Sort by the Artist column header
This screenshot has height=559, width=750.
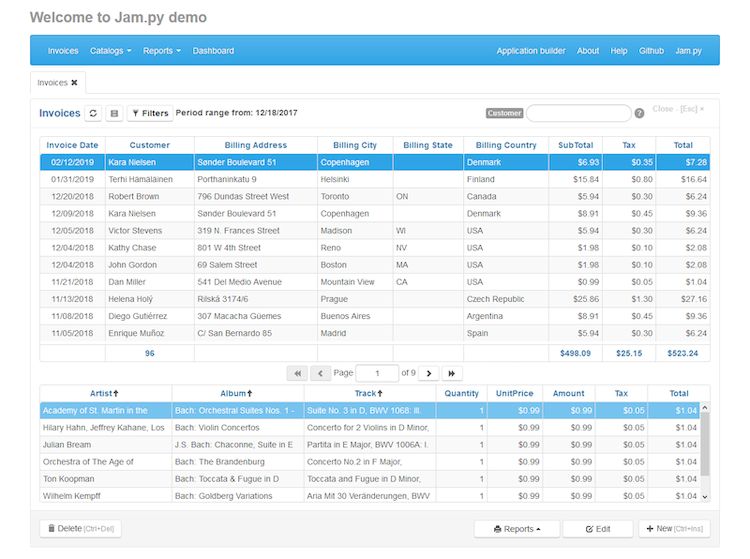point(104,394)
